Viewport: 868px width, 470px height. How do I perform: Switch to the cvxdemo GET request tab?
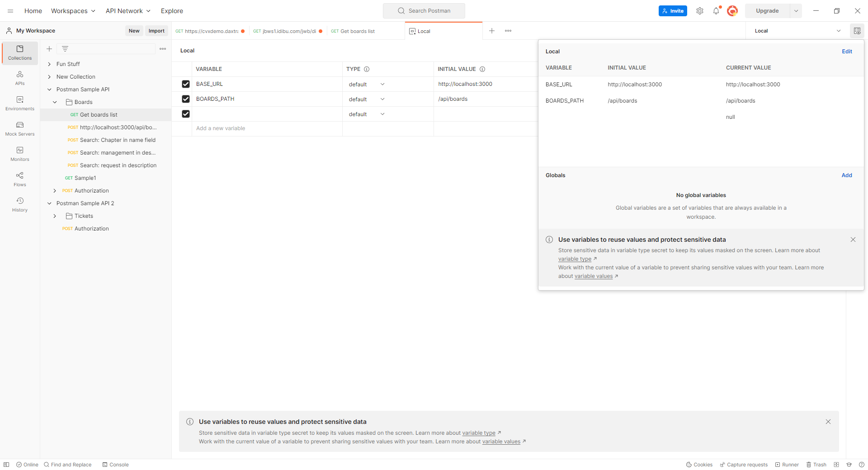tap(210, 31)
